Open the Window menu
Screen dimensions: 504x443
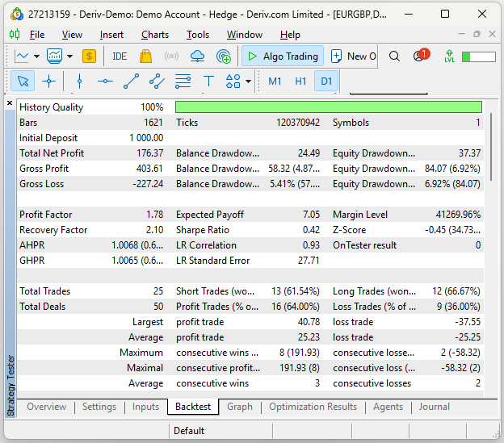coord(245,35)
